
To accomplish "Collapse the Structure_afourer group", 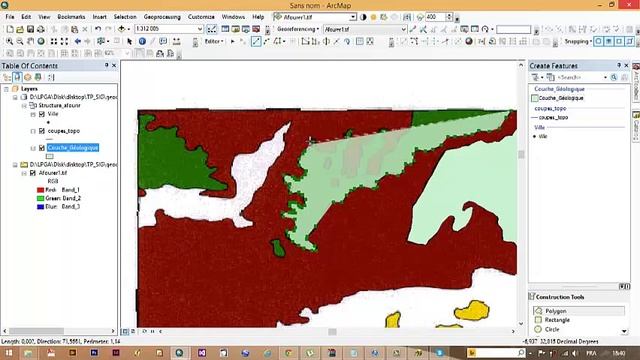I will coord(24,106).
